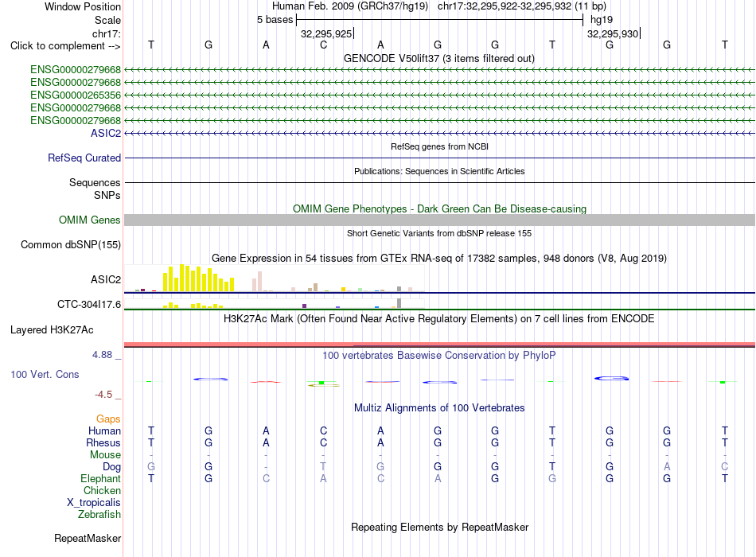The image size is (756, 557).
Task: Click 'Repeating Elements by RepeatMasker' title
Action: (x=439, y=527)
